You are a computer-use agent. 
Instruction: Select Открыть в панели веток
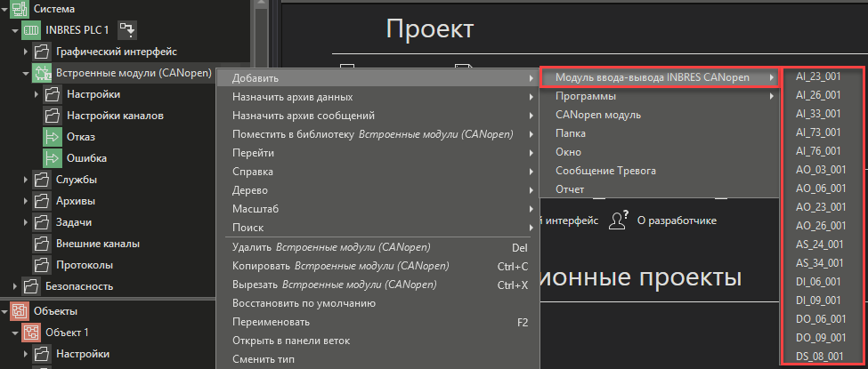[x=377, y=341]
